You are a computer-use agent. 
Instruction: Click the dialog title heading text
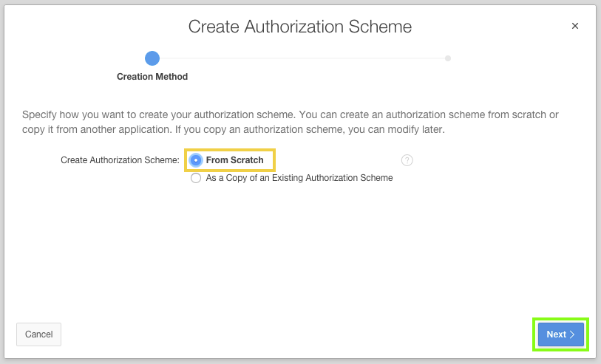300,27
